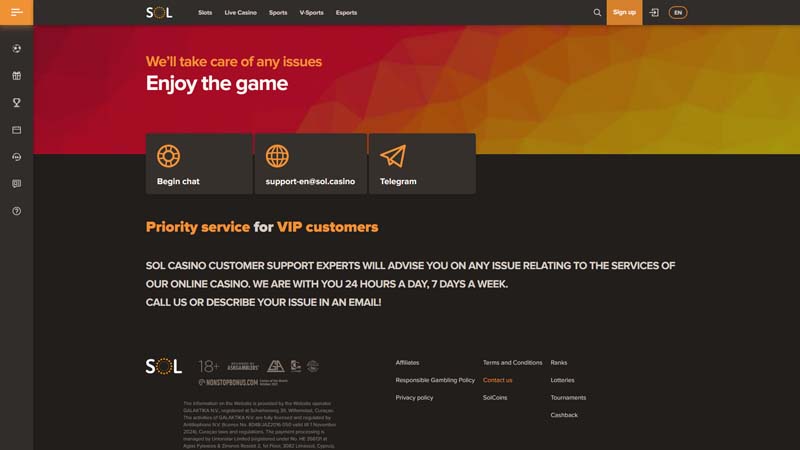Open the trophy tournaments icon in sidebar
The height and width of the screenshot is (450, 800).
tap(16, 103)
